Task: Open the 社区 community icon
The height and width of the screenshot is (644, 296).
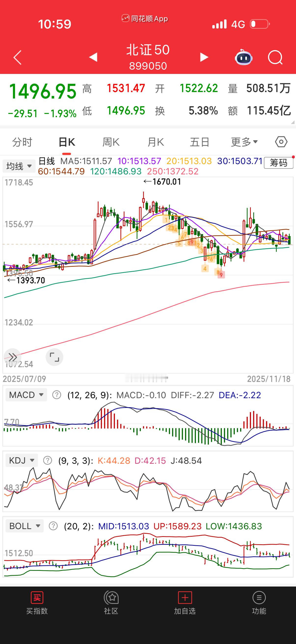Action: point(111,598)
